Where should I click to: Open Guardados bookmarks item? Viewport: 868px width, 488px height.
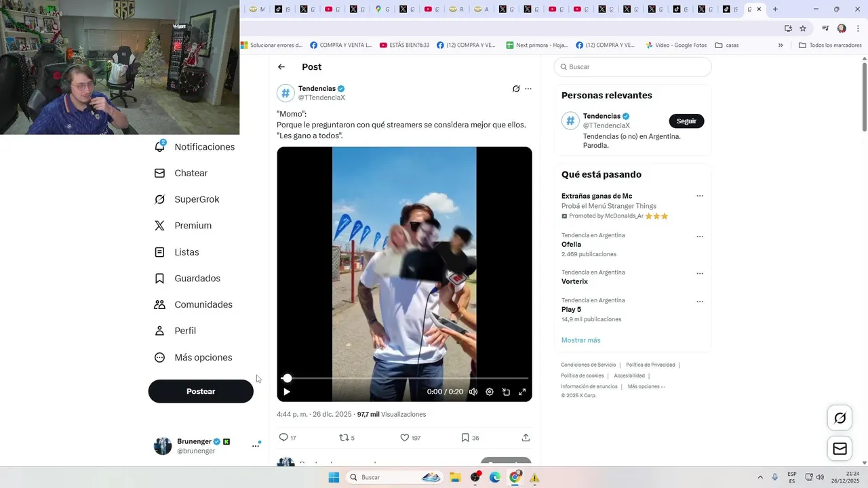coord(187,279)
